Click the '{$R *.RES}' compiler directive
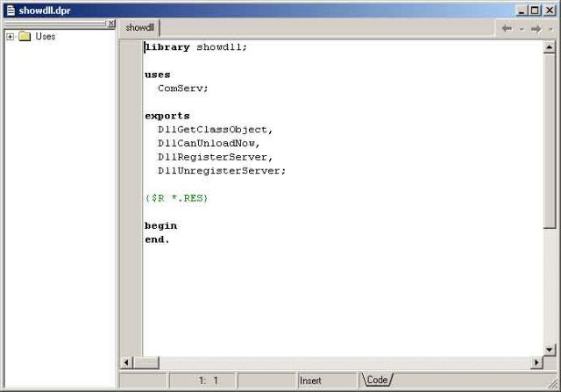561x392 pixels. click(176, 198)
